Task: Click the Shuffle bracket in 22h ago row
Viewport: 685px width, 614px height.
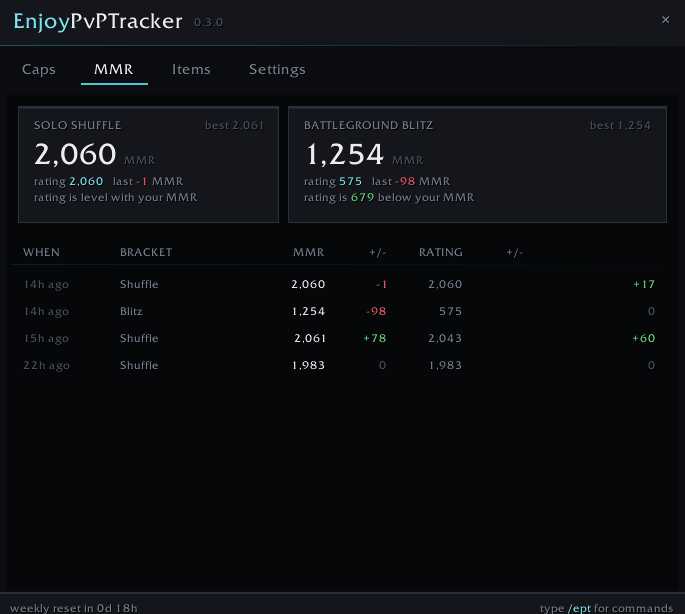Action: [x=139, y=365]
